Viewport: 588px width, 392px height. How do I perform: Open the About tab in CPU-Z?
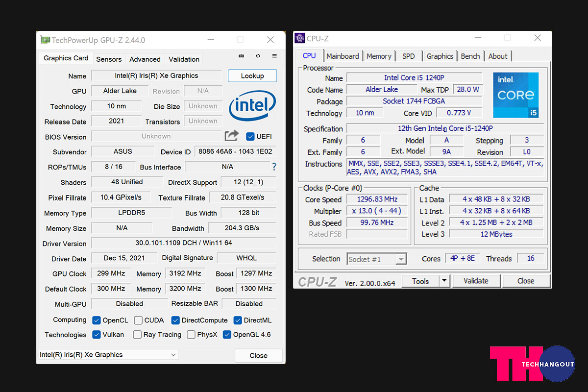(x=498, y=56)
